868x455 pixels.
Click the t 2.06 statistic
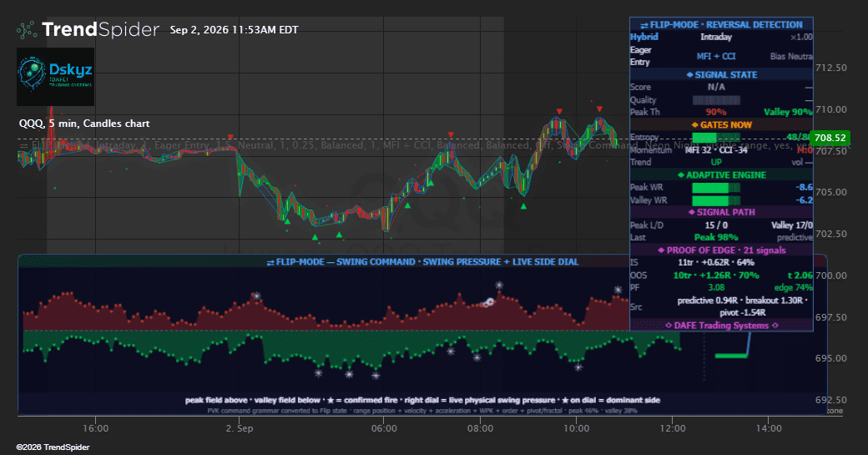tap(800, 276)
